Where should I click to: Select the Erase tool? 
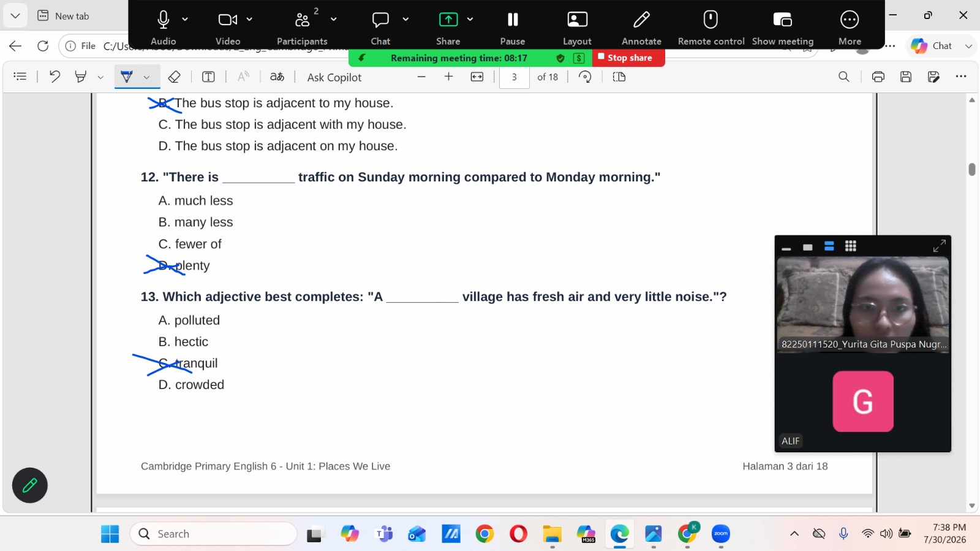tap(175, 77)
